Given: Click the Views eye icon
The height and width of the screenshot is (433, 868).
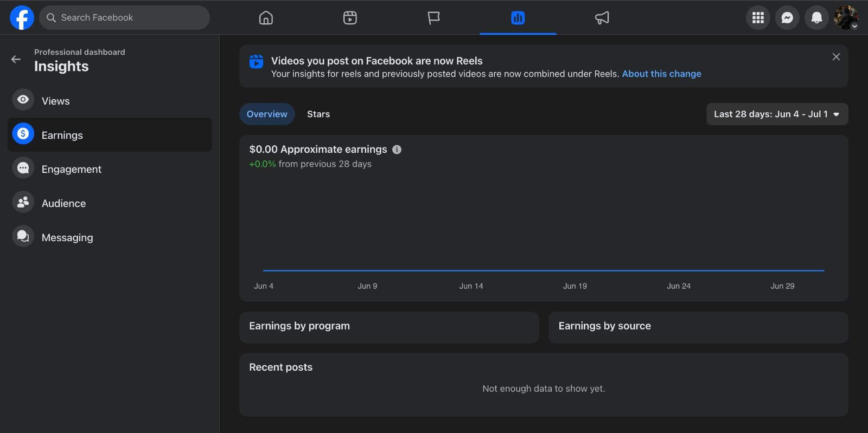Looking at the screenshot, I should (23, 100).
